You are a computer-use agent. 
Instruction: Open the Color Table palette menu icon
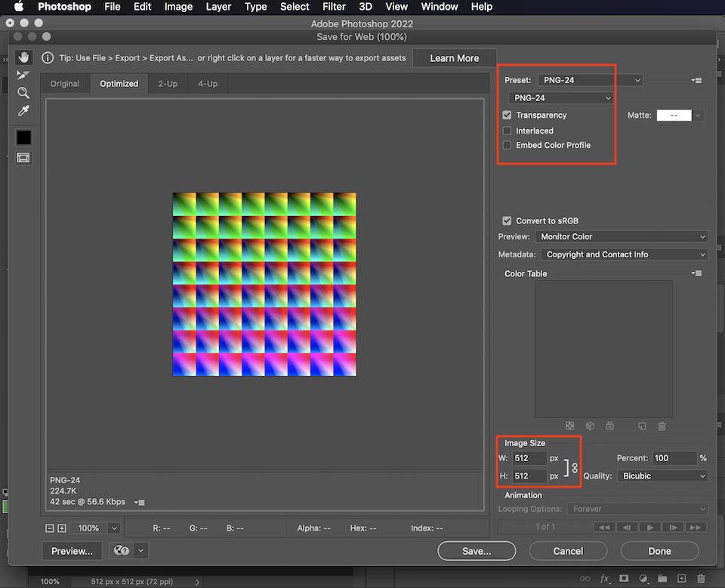pos(697,274)
